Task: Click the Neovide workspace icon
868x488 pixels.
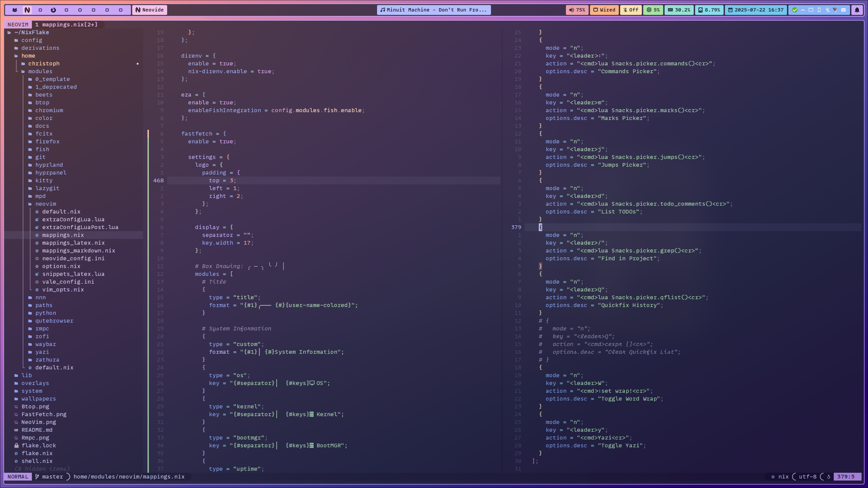Action: click(x=27, y=10)
